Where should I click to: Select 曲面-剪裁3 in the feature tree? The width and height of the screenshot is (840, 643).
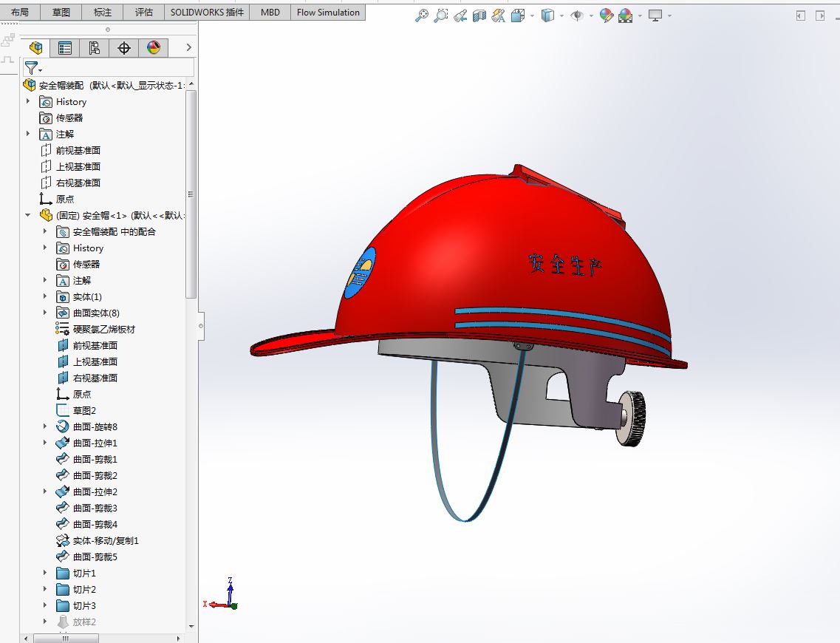pos(95,508)
